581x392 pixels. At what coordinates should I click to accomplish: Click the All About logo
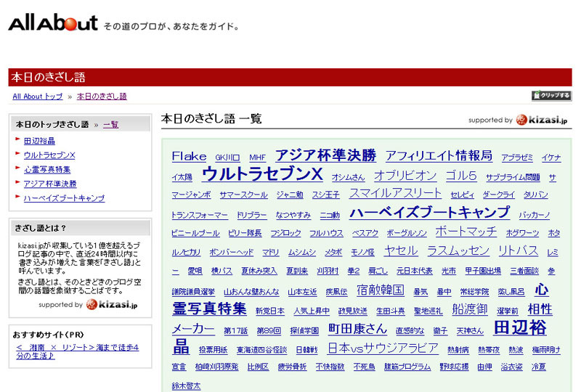tap(53, 23)
